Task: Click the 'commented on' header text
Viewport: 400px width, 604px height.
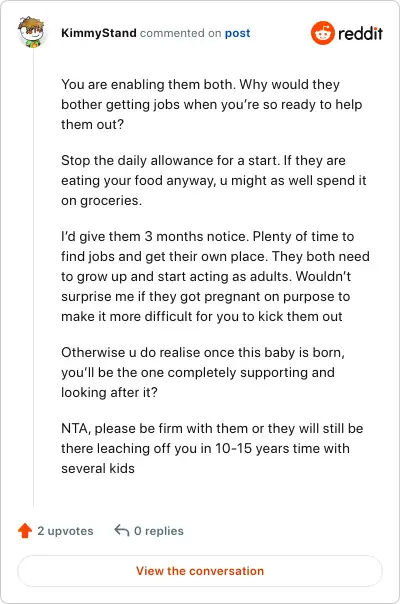Action: pyautogui.click(x=180, y=33)
